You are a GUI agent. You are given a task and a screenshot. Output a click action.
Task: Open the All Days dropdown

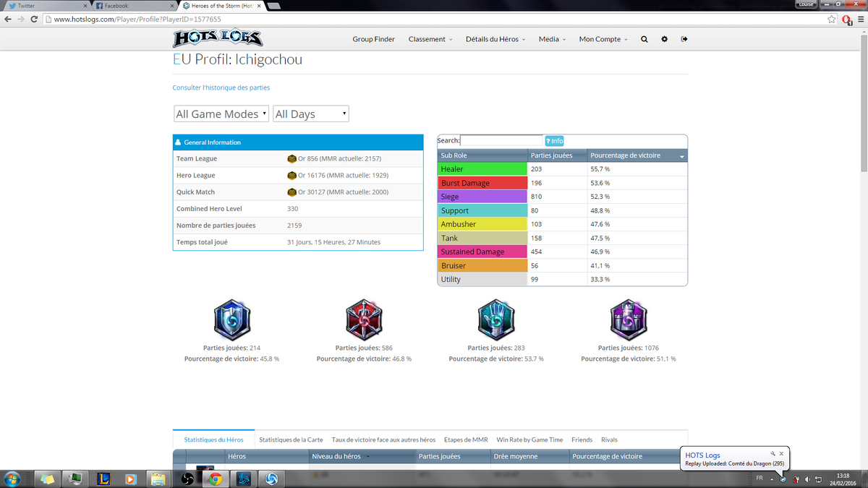point(311,114)
